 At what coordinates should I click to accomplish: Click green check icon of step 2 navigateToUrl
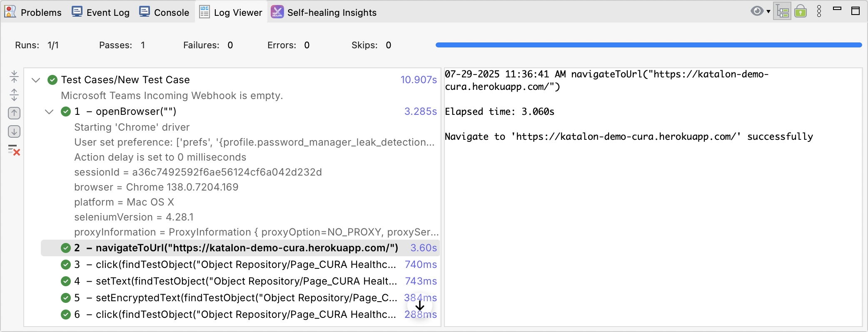tap(66, 248)
